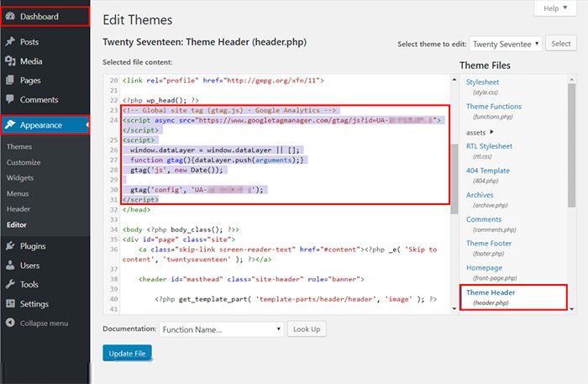Viewport: 588px width, 384px height.
Task: Open the Comments menu item
Action: pyautogui.click(x=39, y=100)
